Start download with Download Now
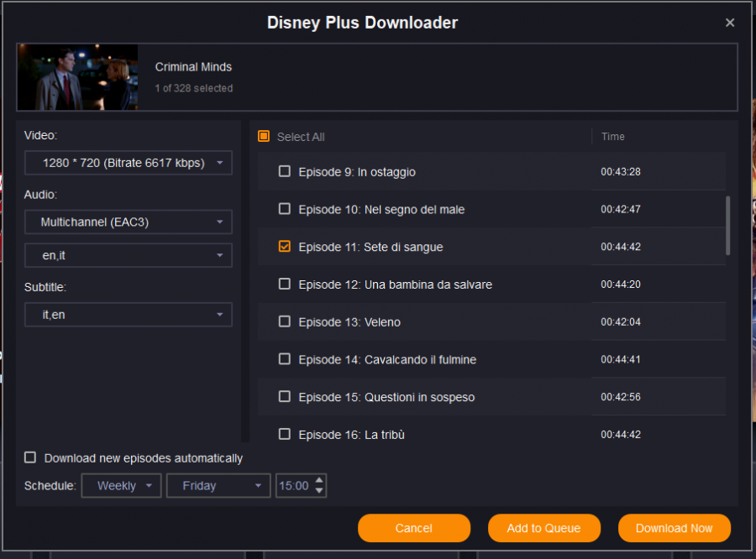This screenshot has height=559, width=756. [674, 528]
